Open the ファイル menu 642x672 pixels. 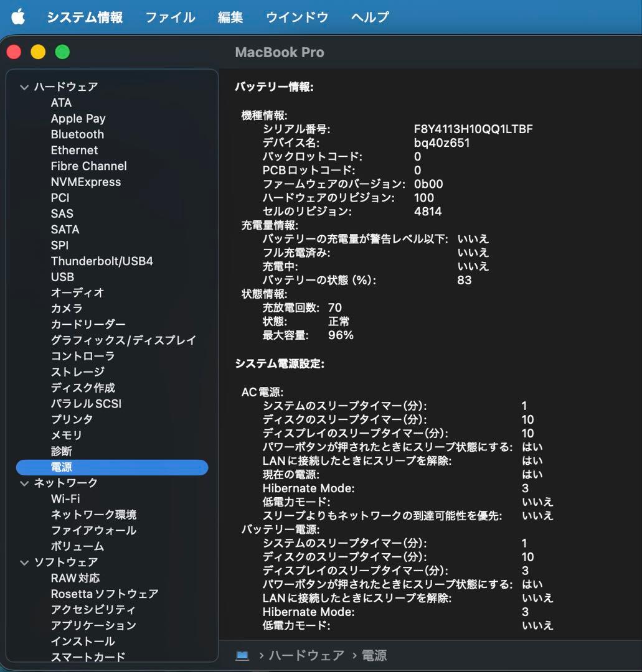coord(170,17)
